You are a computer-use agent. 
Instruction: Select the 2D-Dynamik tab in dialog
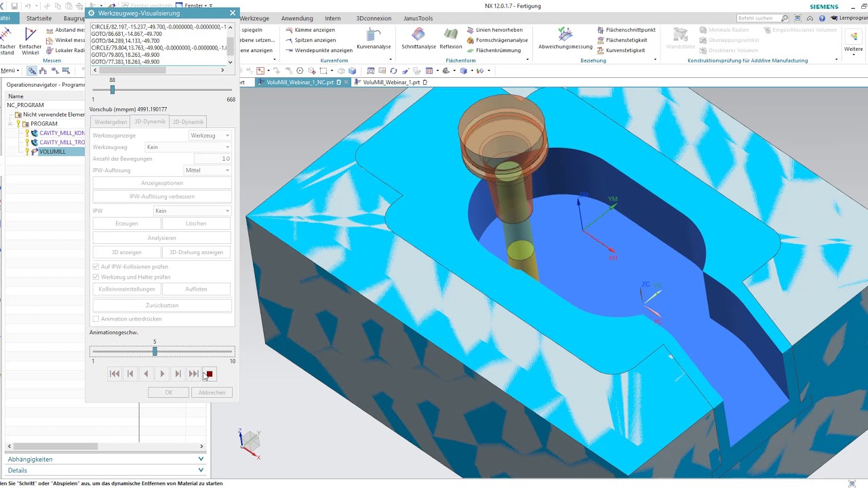(188, 122)
